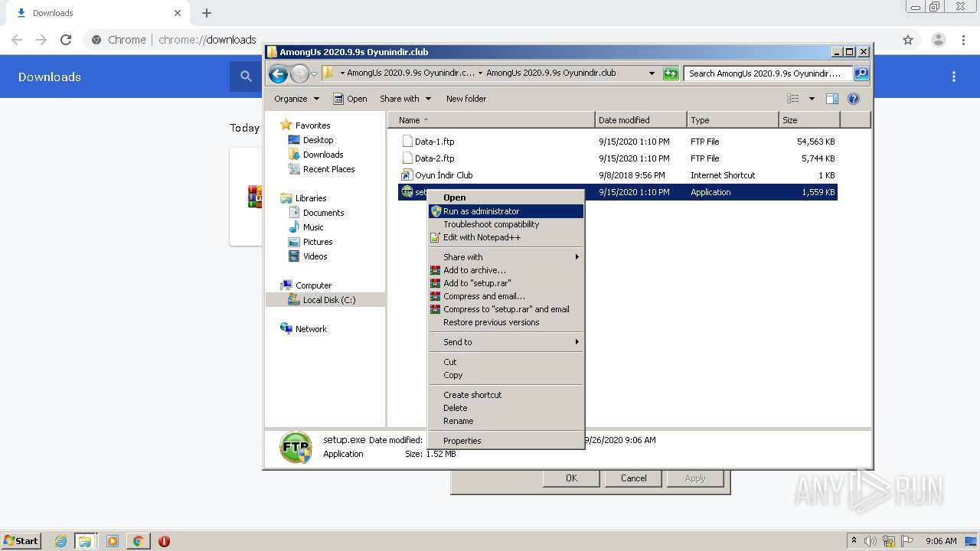Open the view options dropdown arrow

pos(812,99)
